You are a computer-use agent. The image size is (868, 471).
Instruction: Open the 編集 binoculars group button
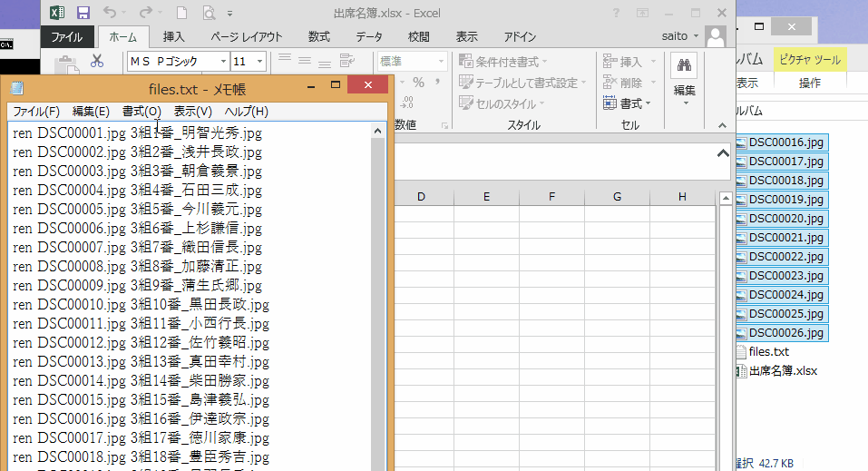click(684, 81)
